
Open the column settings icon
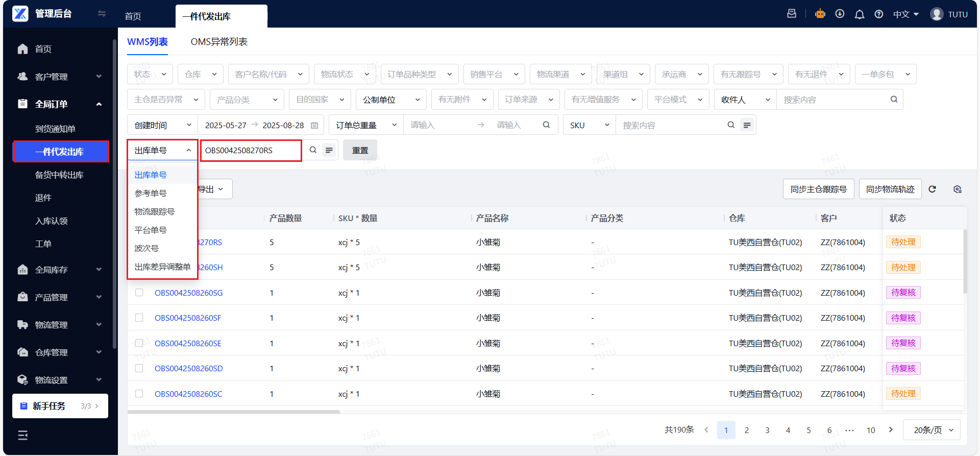tap(957, 189)
